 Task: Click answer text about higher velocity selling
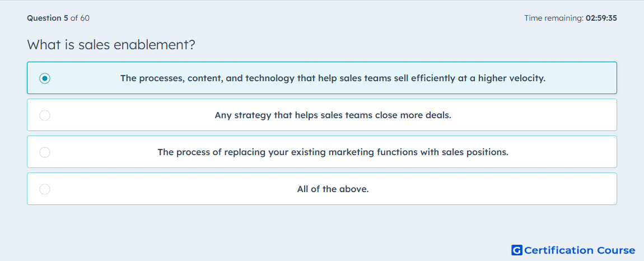333,78
